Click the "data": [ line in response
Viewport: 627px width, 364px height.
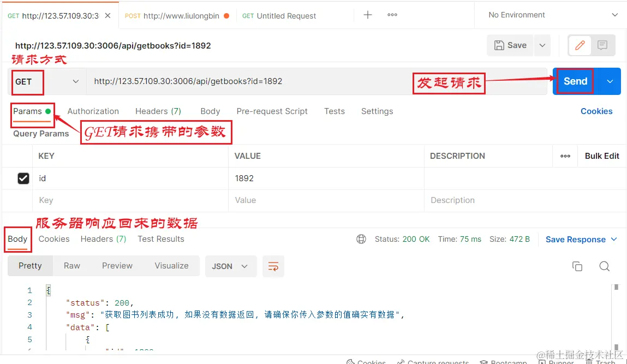click(87, 327)
